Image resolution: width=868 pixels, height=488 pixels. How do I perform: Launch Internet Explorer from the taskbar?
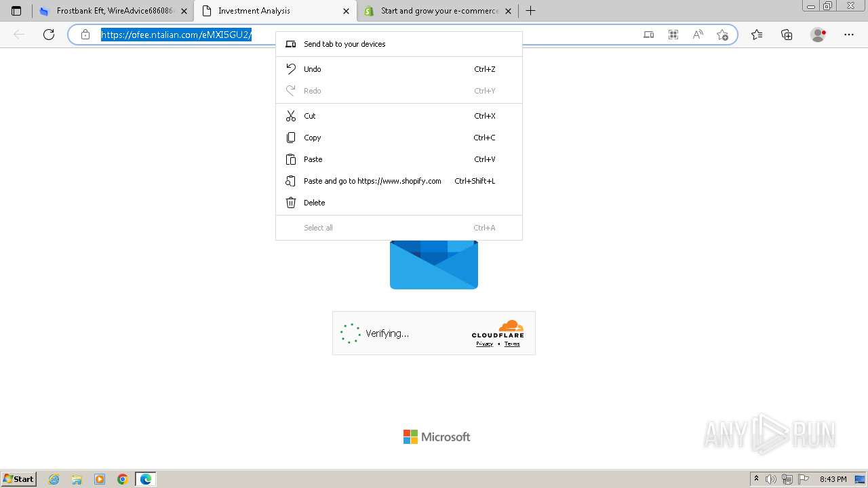[54, 479]
